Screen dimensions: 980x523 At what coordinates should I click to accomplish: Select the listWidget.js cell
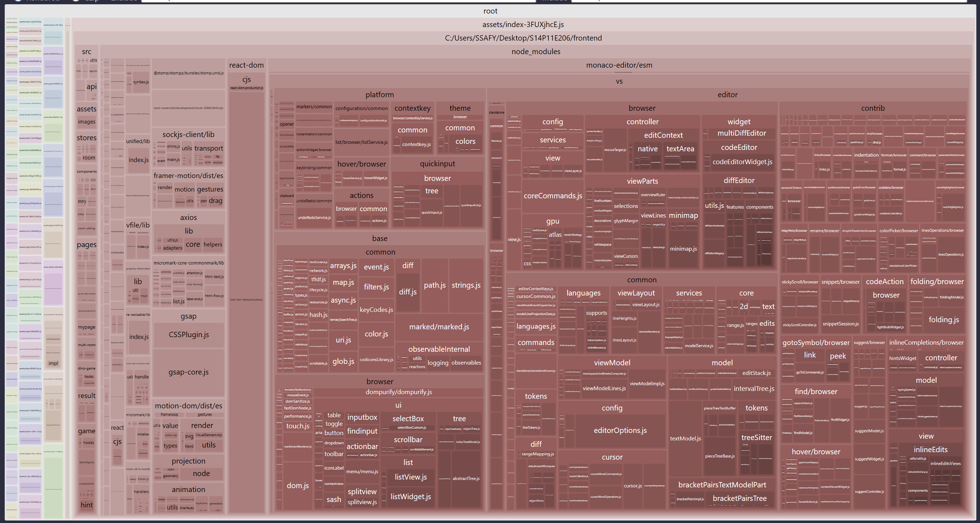[410, 496]
